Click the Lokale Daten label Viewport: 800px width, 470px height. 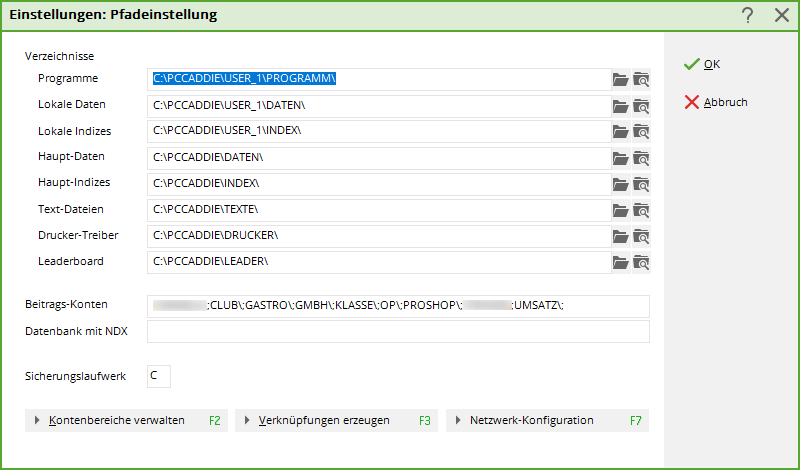pos(72,104)
